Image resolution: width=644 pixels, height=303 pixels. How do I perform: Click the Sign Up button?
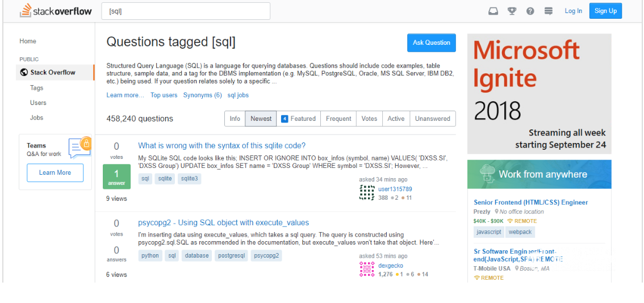click(x=605, y=11)
